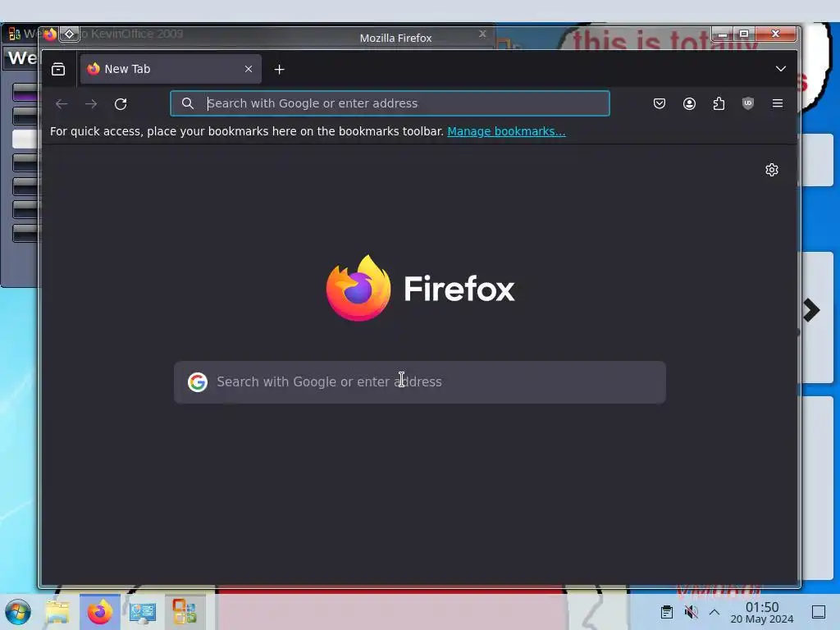Viewport: 840px width, 630px height.
Task: Click the Firefox logo on new tab page
Action: (420, 288)
